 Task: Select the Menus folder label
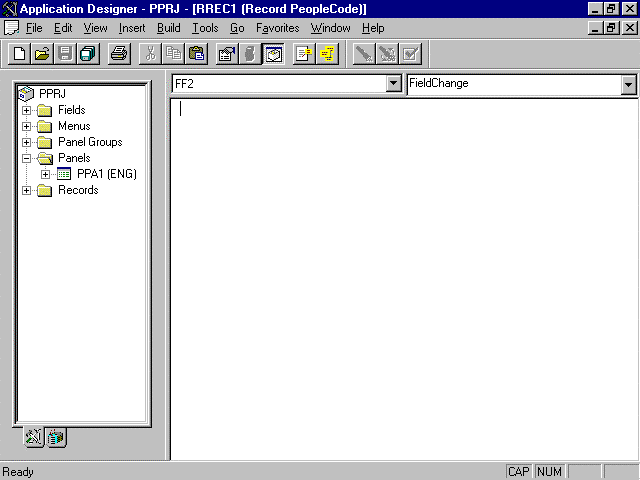coord(74,126)
